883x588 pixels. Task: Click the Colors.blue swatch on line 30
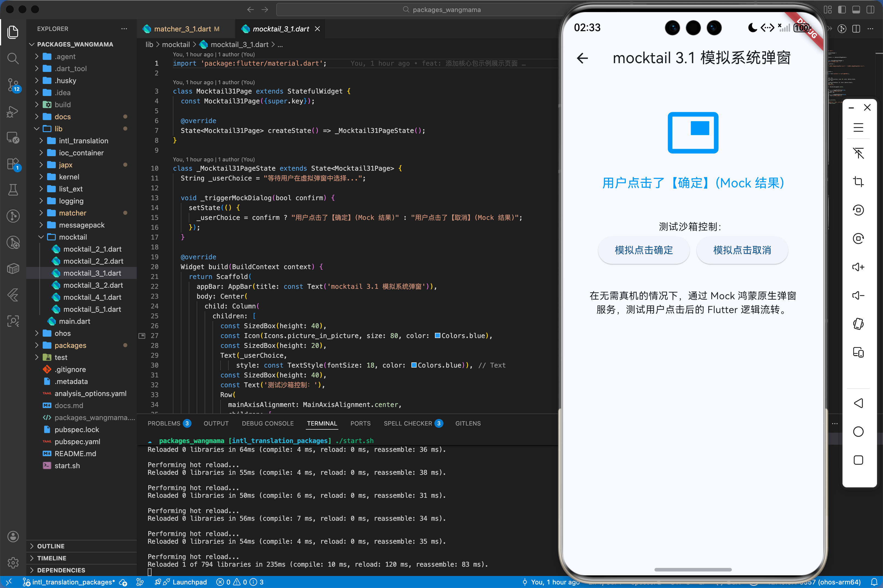pos(414,365)
